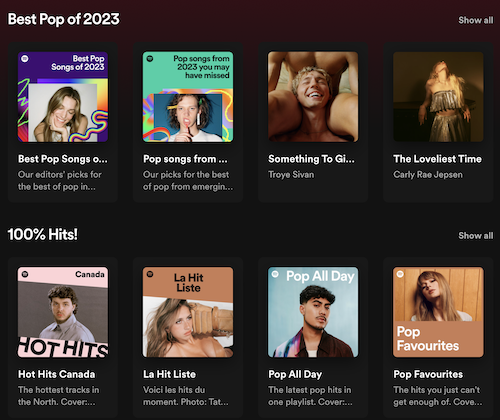Viewport: 500px width, 420px height.
Task: Click the Carly Rae Jepsen artist link
Action: [x=428, y=175]
